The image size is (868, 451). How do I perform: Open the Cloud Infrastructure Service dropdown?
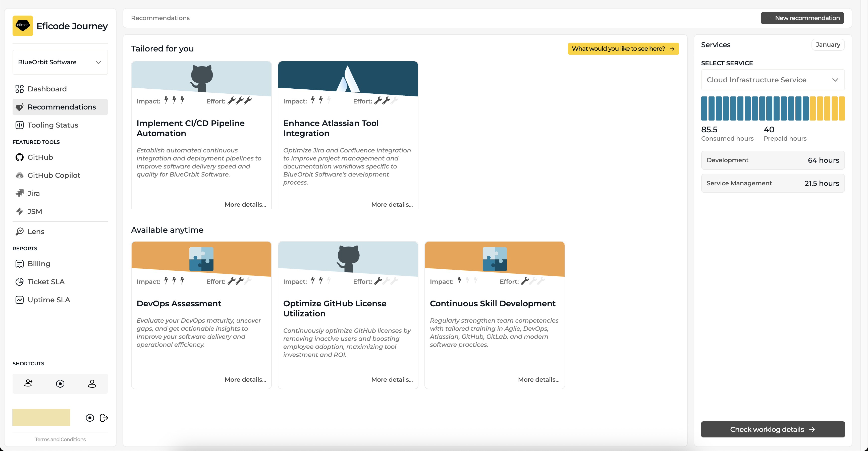(772, 80)
